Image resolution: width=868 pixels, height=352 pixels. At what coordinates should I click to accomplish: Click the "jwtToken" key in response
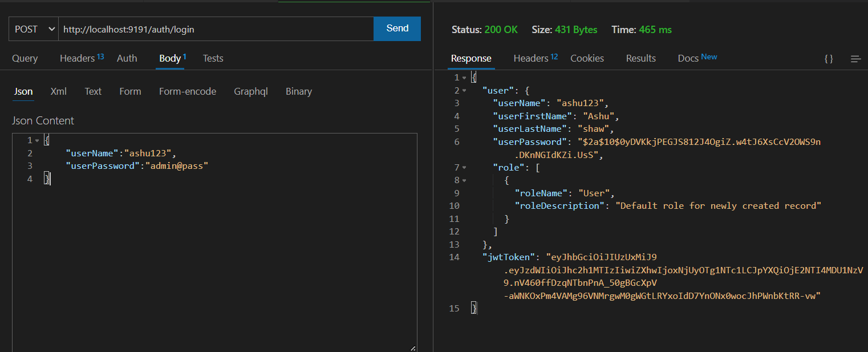(x=509, y=257)
